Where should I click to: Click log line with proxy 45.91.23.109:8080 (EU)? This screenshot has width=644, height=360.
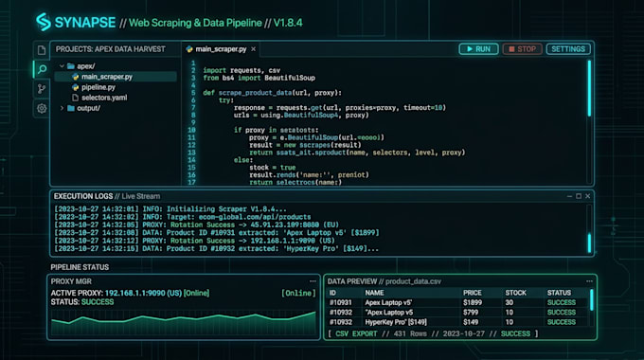pos(197,225)
